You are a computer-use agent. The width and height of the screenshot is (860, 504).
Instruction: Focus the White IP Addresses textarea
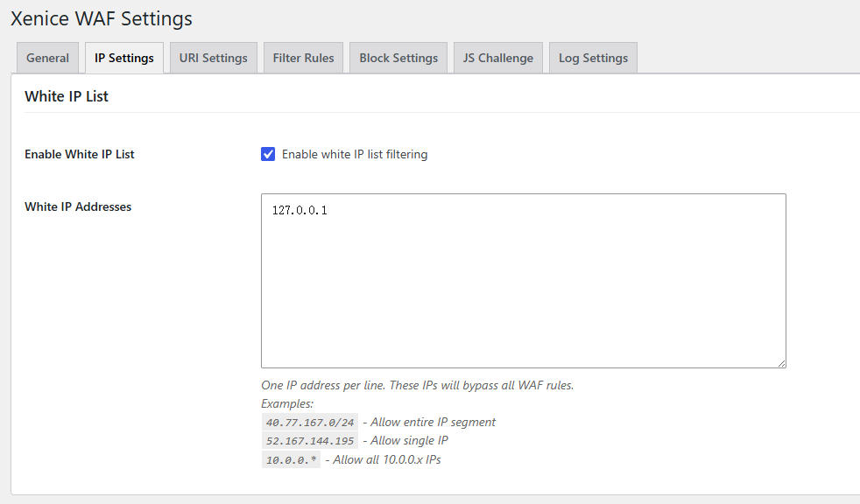tap(524, 281)
